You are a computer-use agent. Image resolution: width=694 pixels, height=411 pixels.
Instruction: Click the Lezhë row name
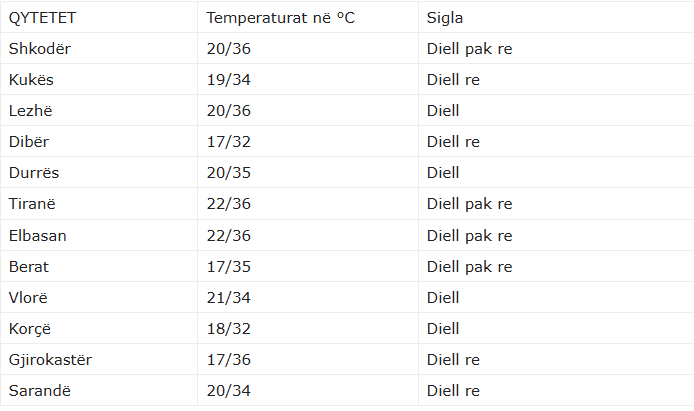32,111
